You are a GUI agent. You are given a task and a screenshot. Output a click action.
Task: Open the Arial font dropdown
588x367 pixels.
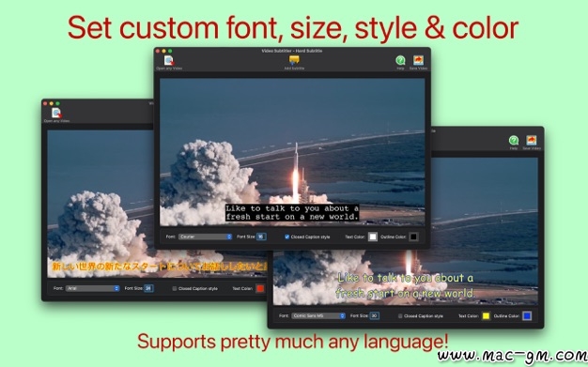pyautogui.click(x=93, y=288)
